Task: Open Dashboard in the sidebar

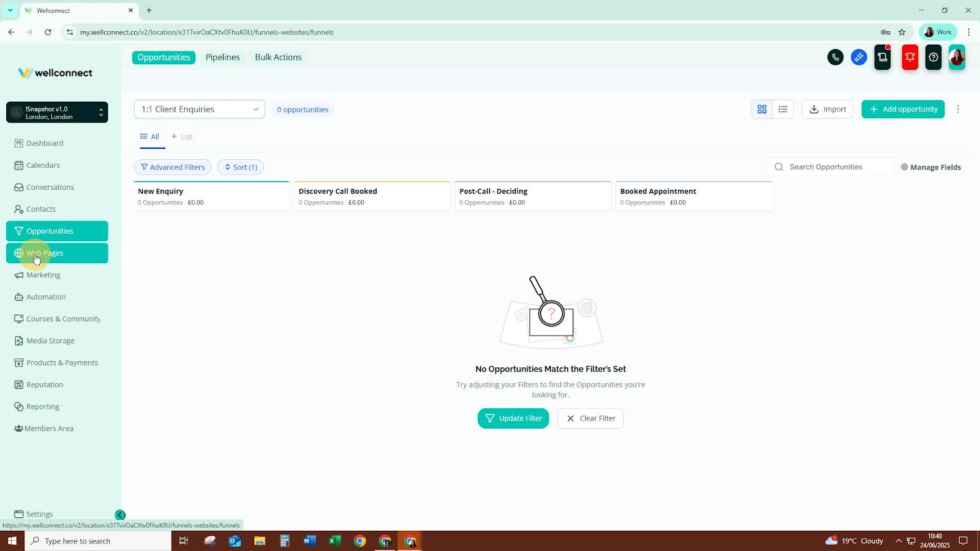Action: pos(57,143)
